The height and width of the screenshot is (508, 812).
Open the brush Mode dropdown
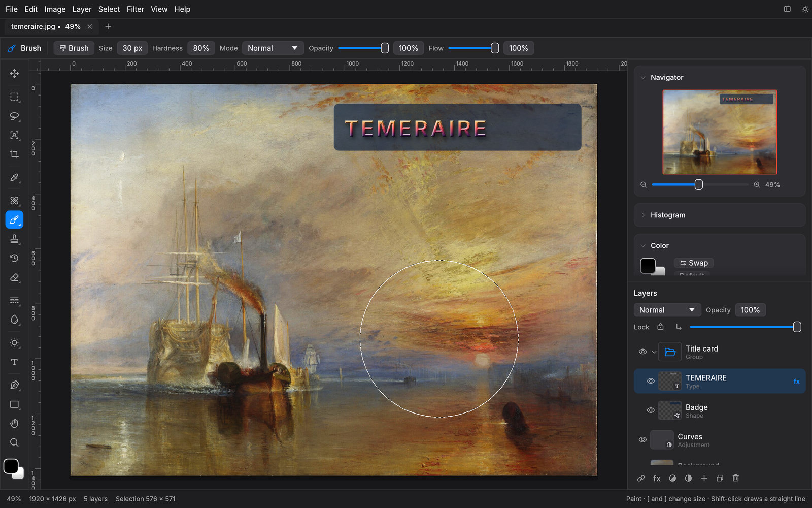(x=273, y=48)
